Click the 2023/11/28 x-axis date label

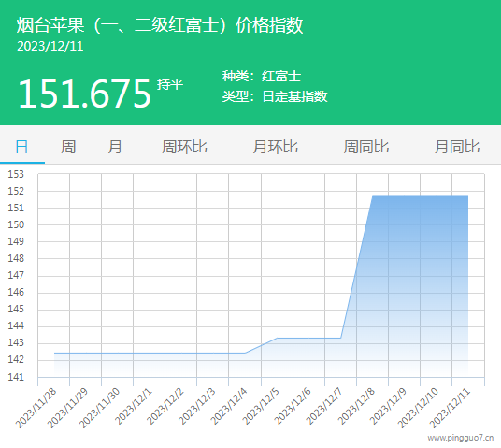[x=36, y=408]
